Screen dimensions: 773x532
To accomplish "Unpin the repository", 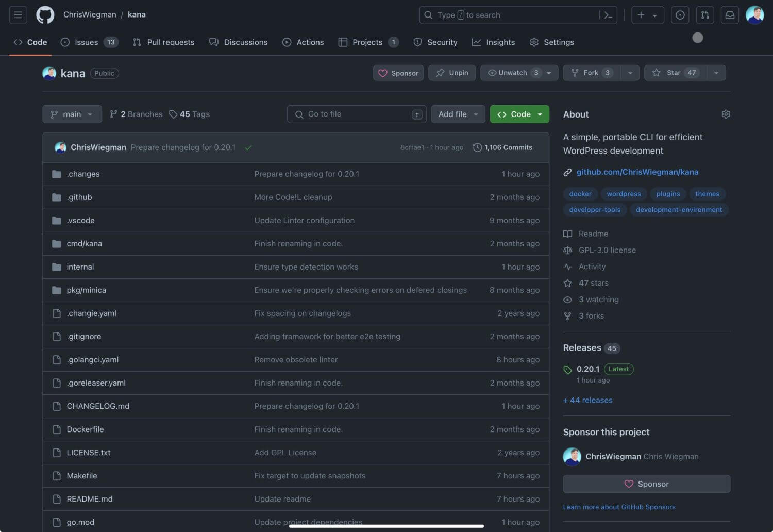I will (452, 73).
